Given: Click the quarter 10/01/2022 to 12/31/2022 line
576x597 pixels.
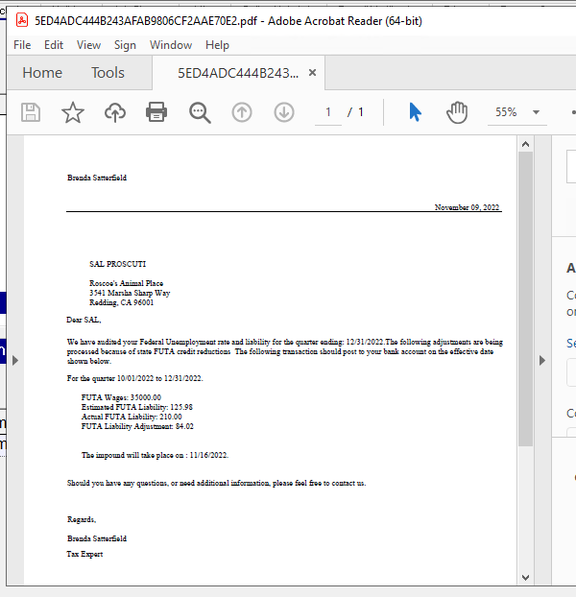Looking at the screenshot, I should (x=135, y=378).
